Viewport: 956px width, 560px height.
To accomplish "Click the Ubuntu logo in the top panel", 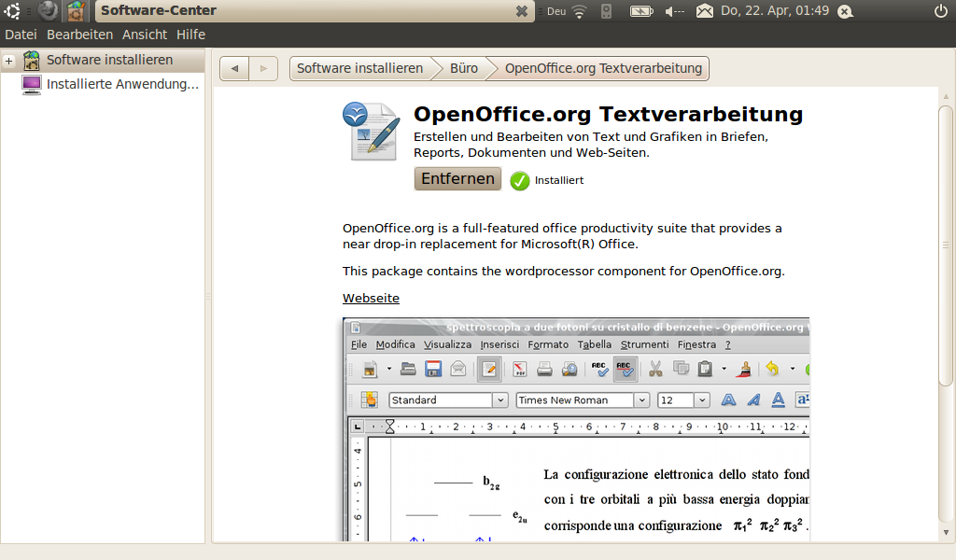I will (x=12, y=10).
